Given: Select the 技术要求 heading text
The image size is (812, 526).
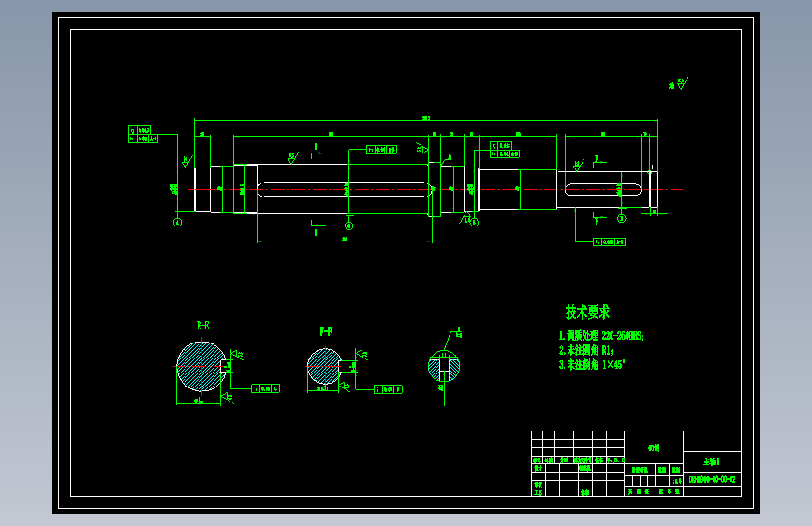Looking at the screenshot, I should (587, 313).
